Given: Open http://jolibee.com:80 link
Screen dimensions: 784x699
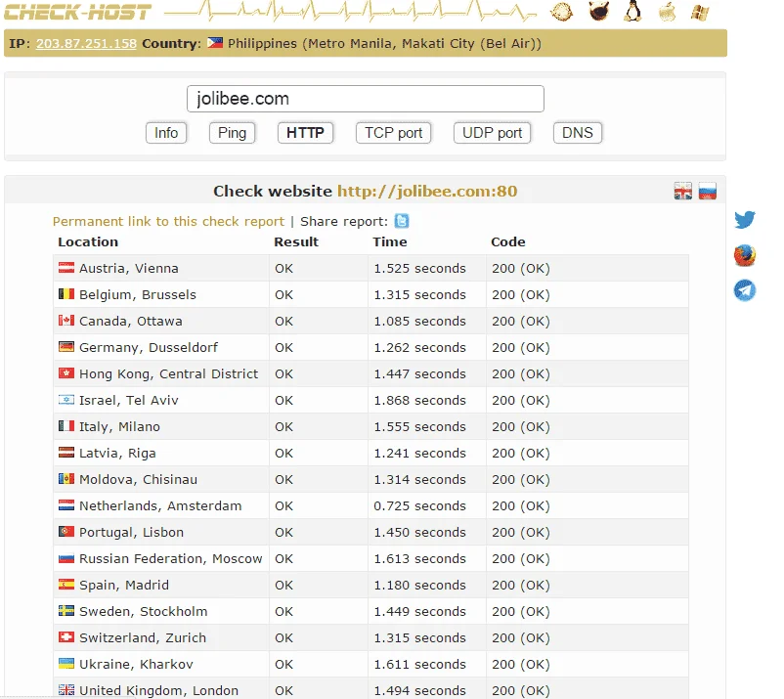Looking at the screenshot, I should [x=427, y=191].
